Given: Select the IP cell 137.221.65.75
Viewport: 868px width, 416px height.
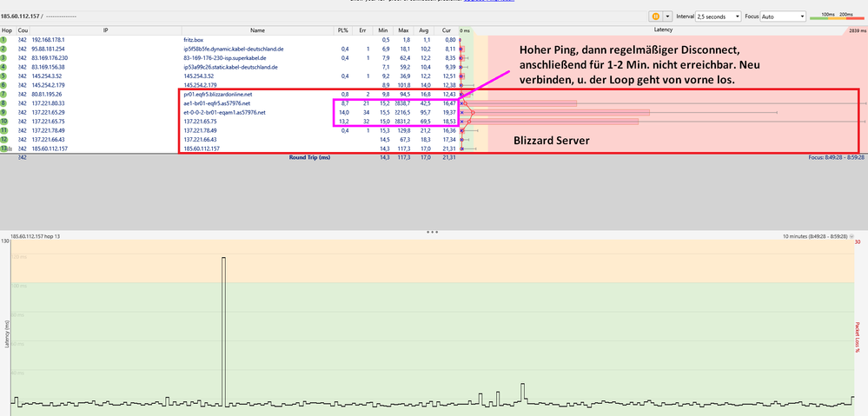Looking at the screenshot, I should (48, 121).
